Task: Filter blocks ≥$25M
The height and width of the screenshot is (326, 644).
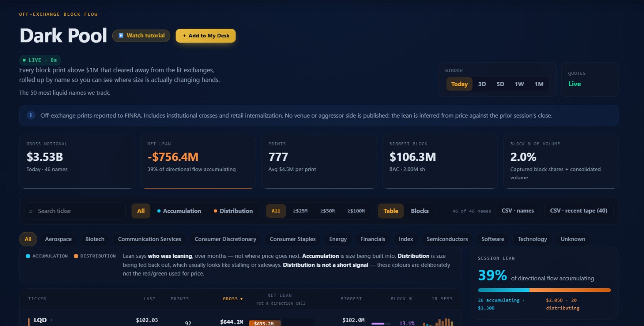Action: point(300,211)
